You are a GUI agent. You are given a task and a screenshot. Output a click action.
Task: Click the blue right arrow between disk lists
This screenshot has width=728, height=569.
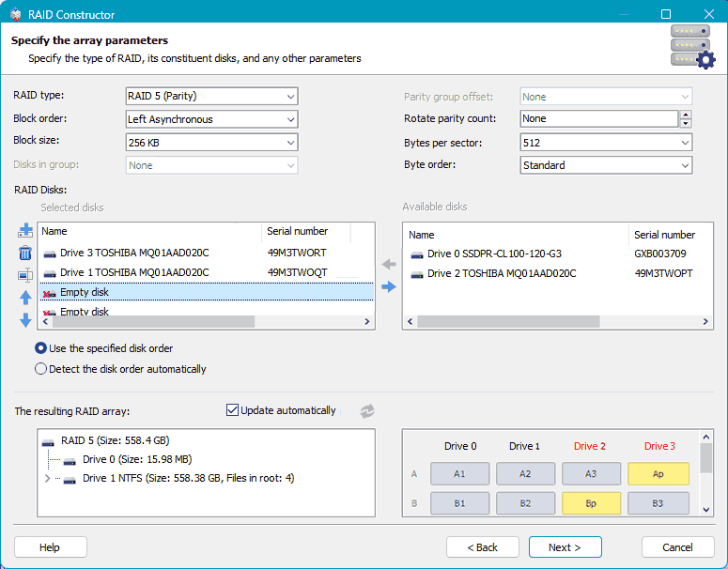tap(389, 286)
